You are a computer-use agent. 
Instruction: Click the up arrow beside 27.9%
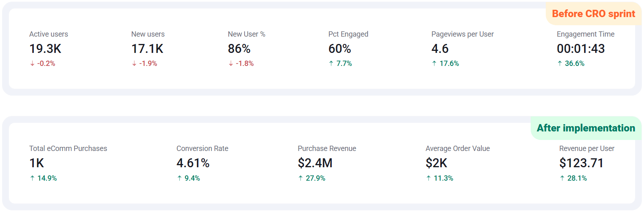coord(300,178)
